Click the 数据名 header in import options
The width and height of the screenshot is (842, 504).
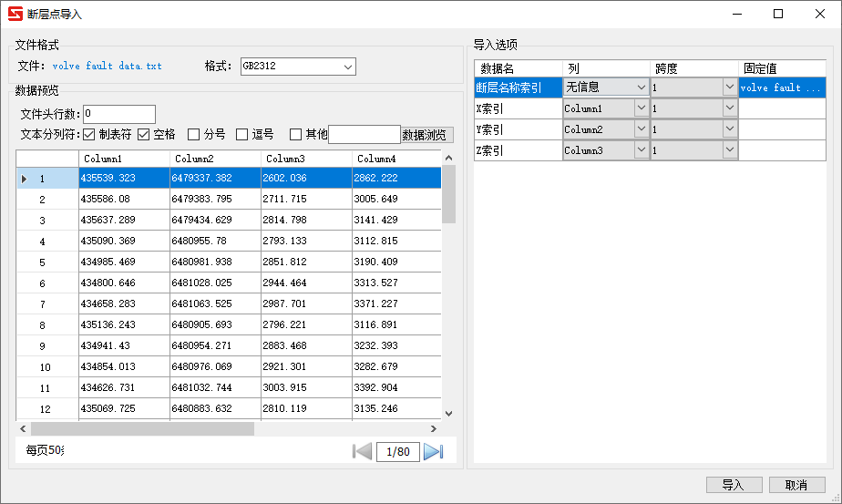519,68
